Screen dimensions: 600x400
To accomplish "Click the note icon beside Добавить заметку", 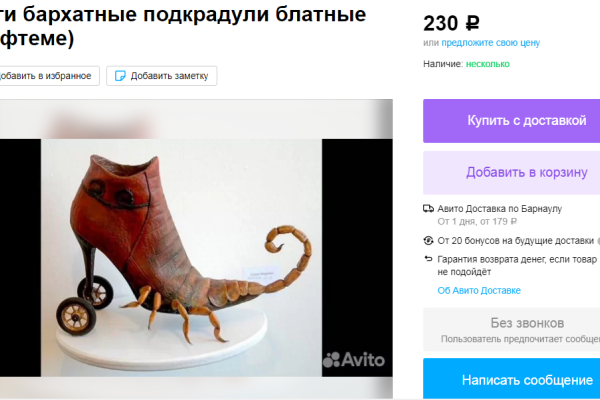I will (x=120, y=76).
